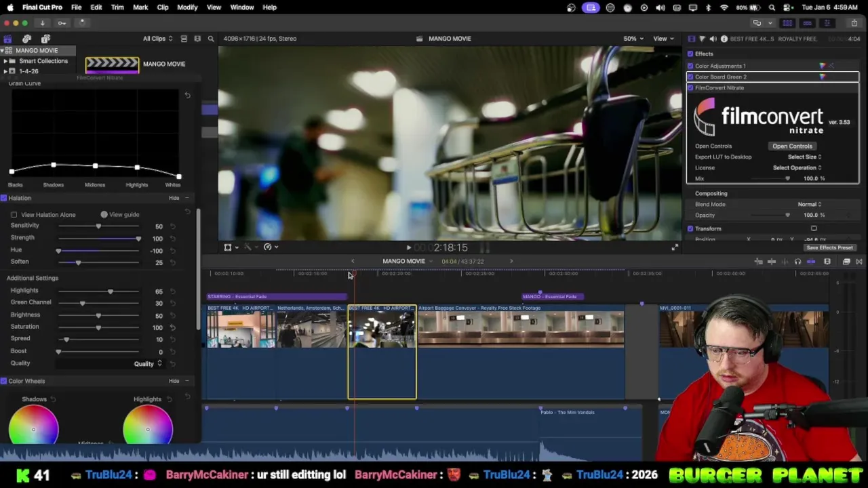Viewport: 868px width, 488px height.
Task: Search the browser with magnifier icon
Action: click(211, 39)
